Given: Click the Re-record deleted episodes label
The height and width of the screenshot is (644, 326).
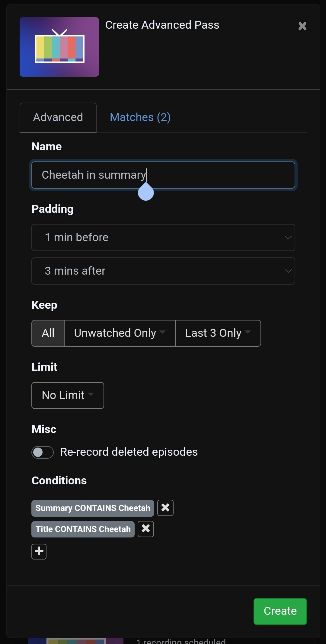Looking at the screenshot, I should (x=129, y=452).
